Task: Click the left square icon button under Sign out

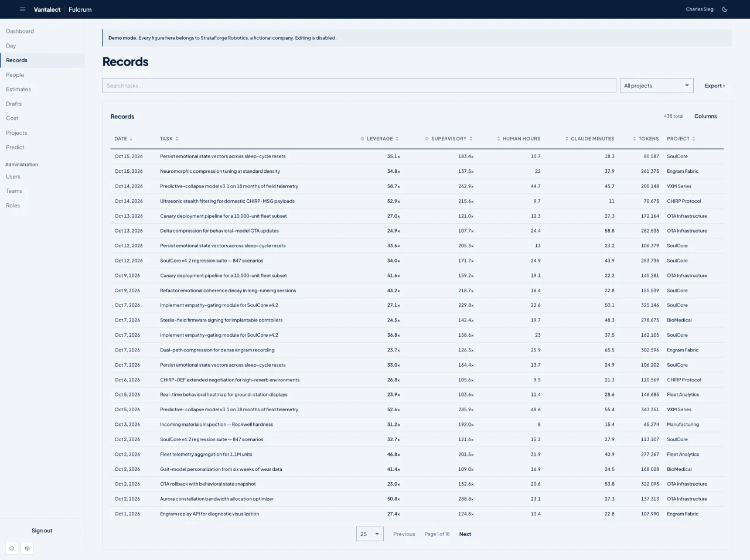Action: tap(12, 548)
